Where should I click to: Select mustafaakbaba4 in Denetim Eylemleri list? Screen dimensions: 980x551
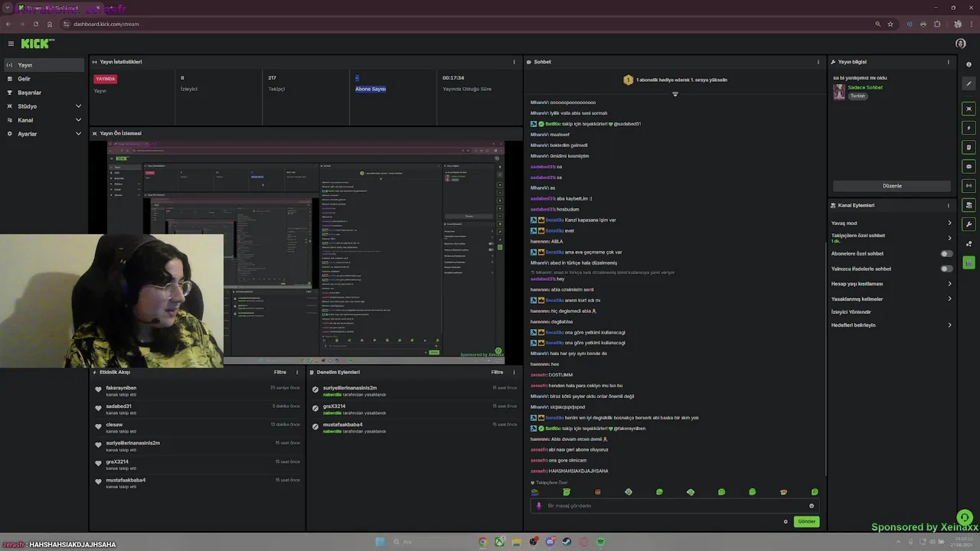(343, 425)
